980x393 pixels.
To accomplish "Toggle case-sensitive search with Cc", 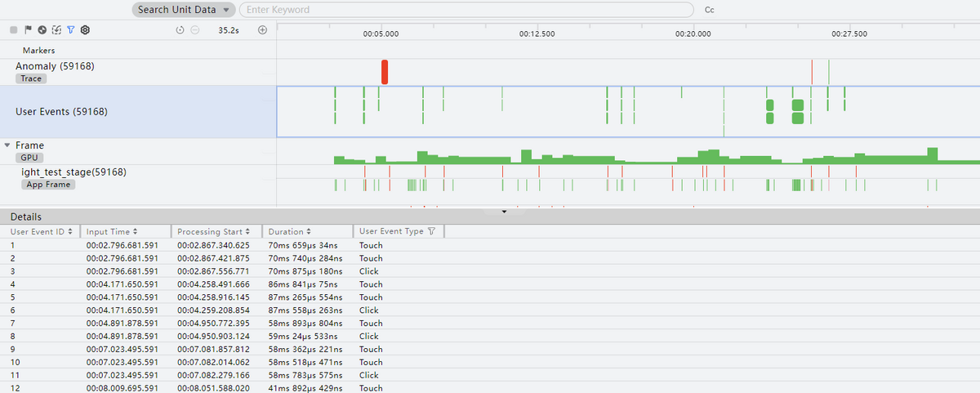I will [709, 10].
